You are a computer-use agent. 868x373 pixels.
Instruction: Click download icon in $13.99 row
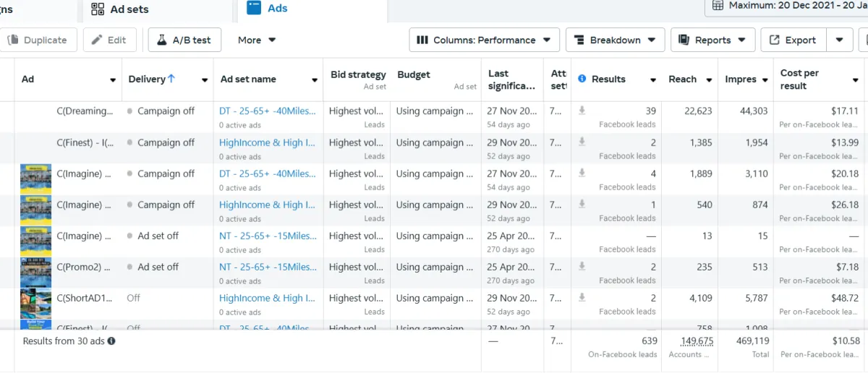coord(582,142)
